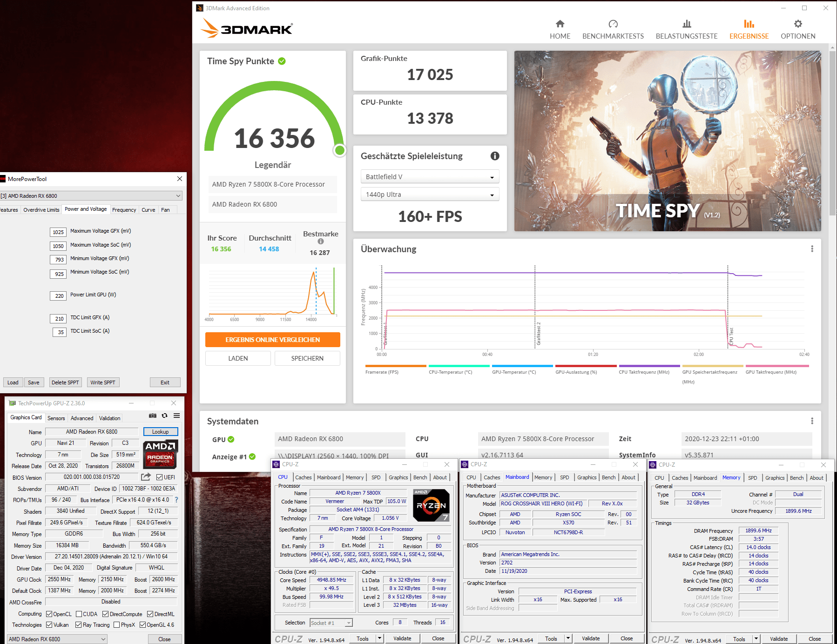837x644 pixels.
Task: Expand Tools arrow in left CPU-Z window
Action: coord(380,638)
